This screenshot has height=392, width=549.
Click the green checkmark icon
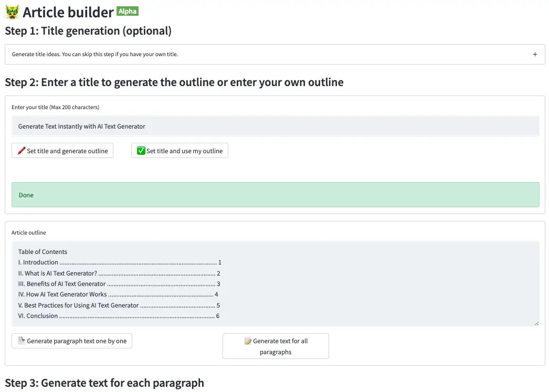point(141,151)
